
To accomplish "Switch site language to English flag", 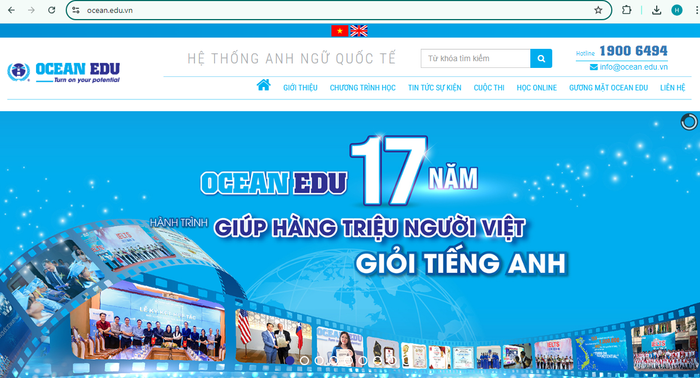I will 359,30.
